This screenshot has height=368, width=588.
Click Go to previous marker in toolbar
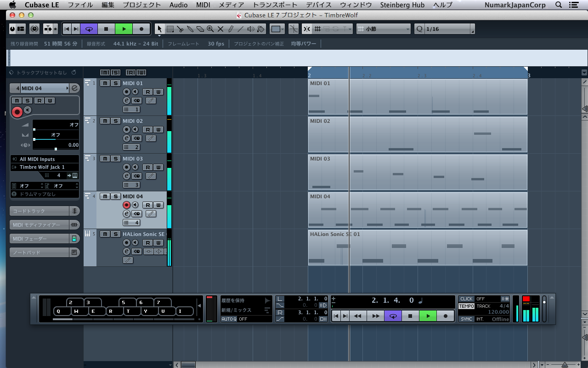click(67, 29)
